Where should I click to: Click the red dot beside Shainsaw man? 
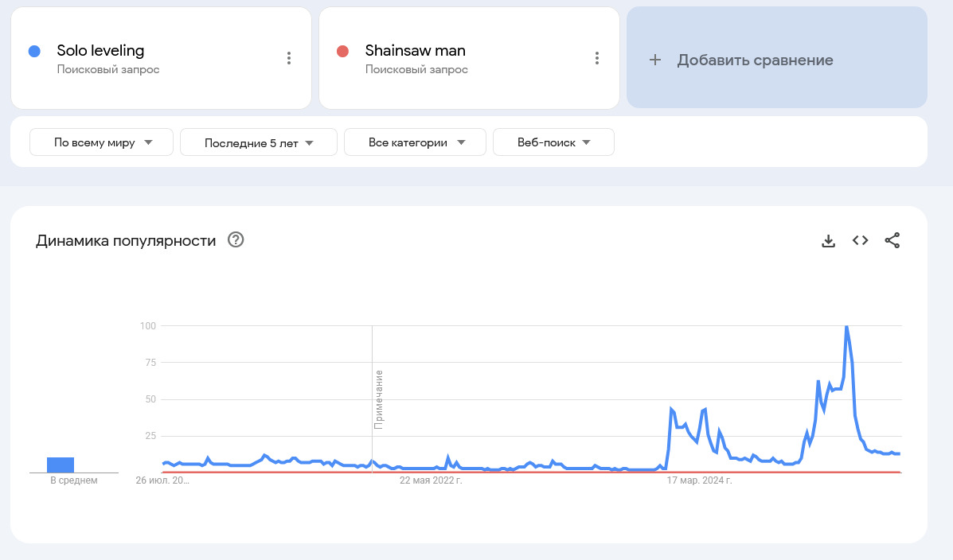[342, 51]
